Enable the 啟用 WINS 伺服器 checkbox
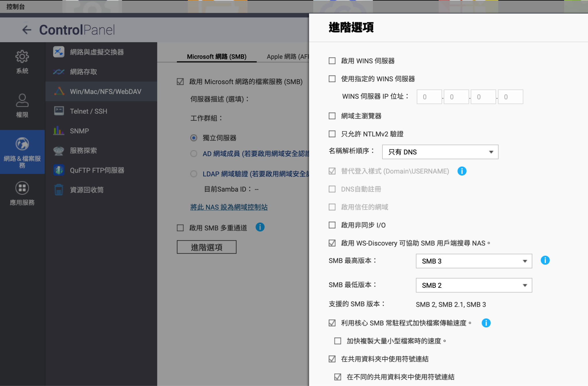The width and height of the screenshot is (588, 386). 332,61
